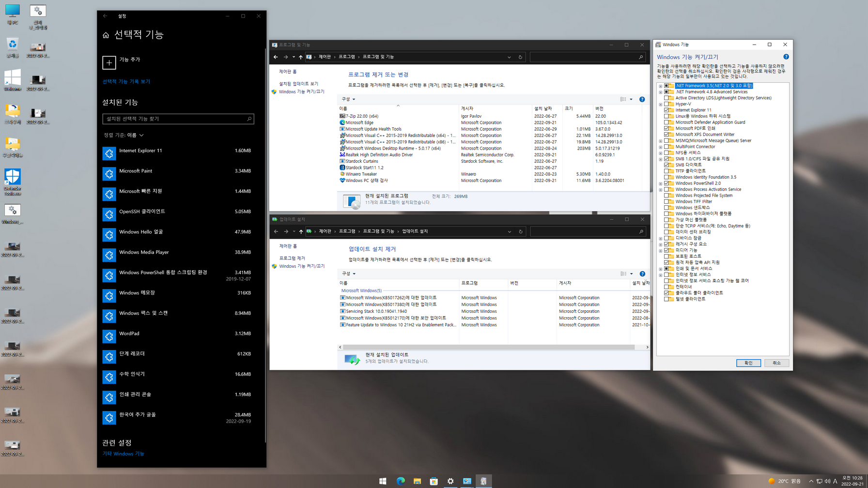Open 구성 dropdown in 프로그램 및 기능 window
The height and width of the screenshot is (488, 868).
pyautogui.click(x=348, y=99)
